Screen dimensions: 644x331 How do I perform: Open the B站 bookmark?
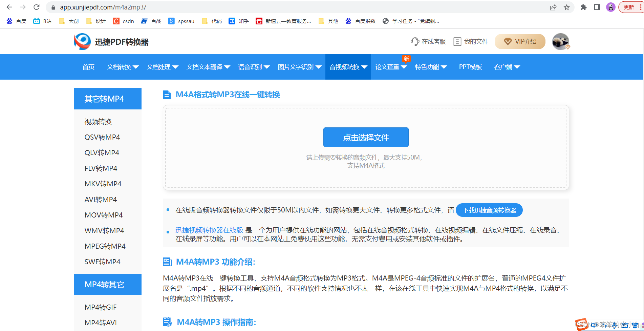pyautogui.click(x=42, y=21)
